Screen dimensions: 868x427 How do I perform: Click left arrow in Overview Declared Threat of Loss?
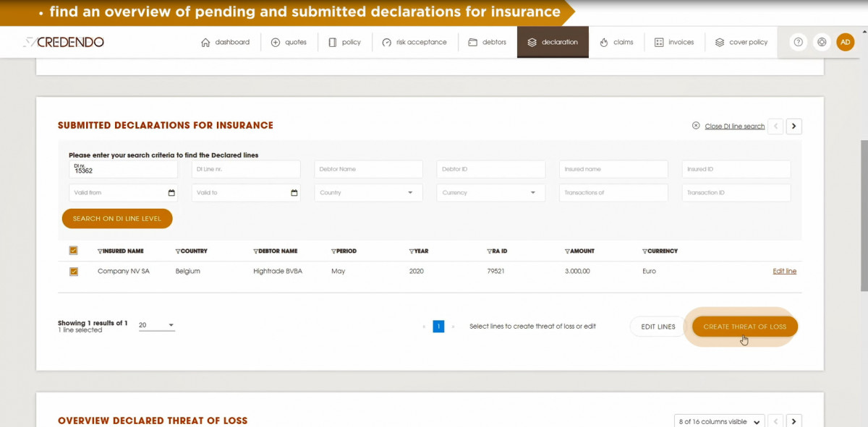click(775, 421)
